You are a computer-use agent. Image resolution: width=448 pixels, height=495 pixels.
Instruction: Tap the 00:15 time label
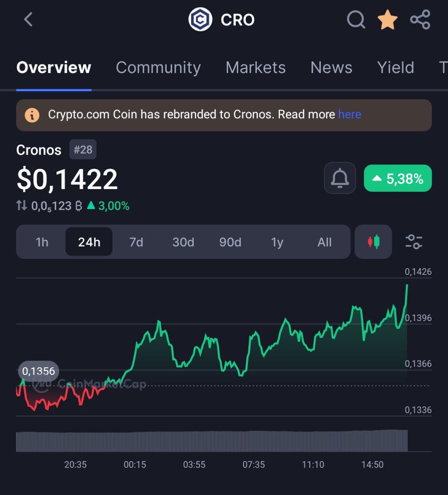click(x=135, y=465)
